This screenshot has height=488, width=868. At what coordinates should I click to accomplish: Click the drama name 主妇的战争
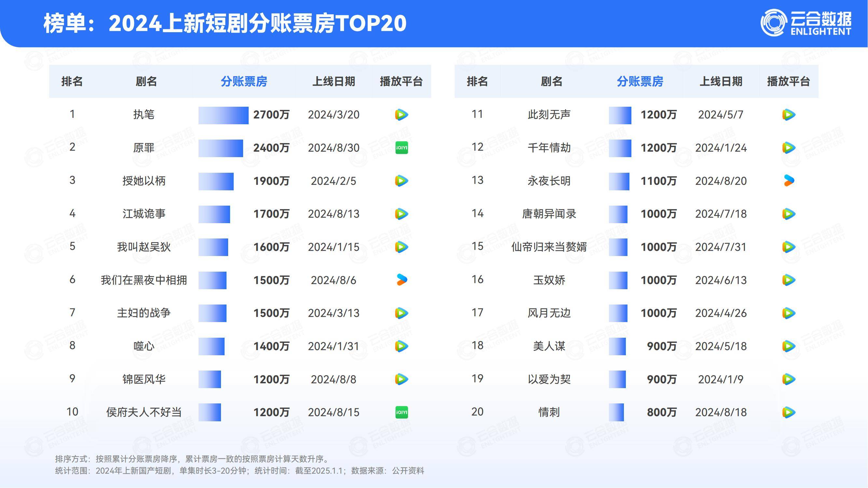(x=143, y=313)
